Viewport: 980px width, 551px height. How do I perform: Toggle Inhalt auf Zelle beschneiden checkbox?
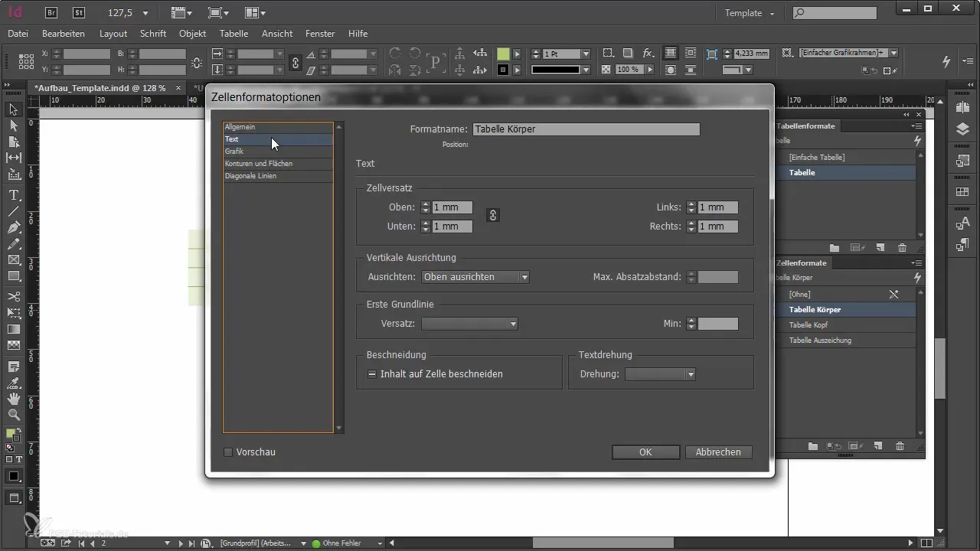point(372,374)
